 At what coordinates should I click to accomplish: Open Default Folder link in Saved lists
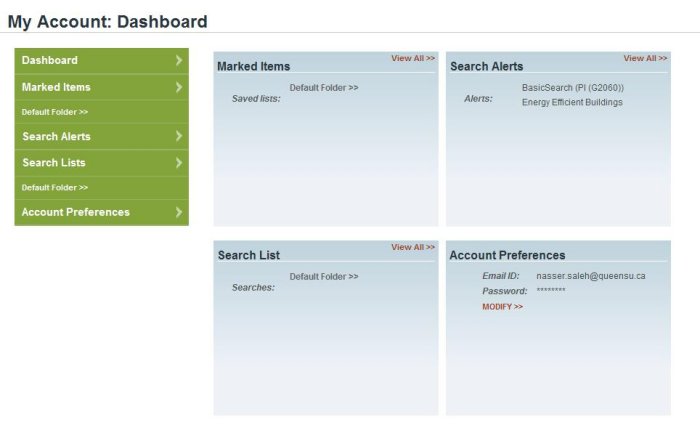324,88
